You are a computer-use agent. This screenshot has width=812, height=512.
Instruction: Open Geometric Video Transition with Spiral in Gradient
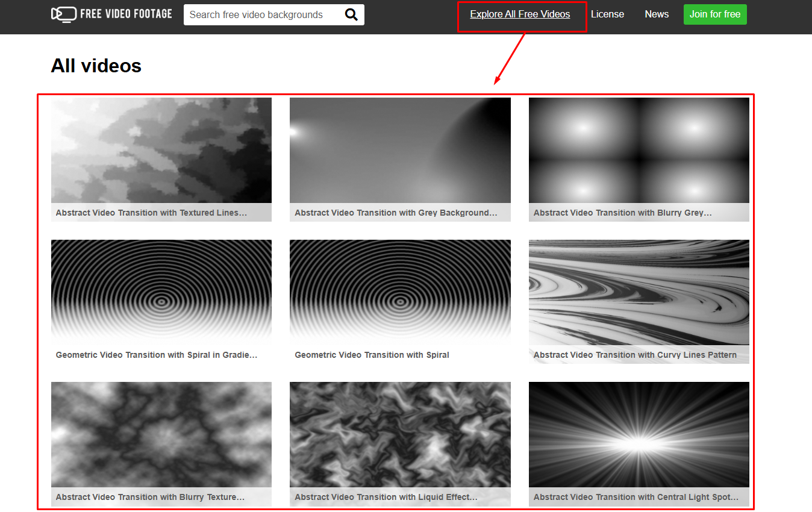(x=161, y=292)
